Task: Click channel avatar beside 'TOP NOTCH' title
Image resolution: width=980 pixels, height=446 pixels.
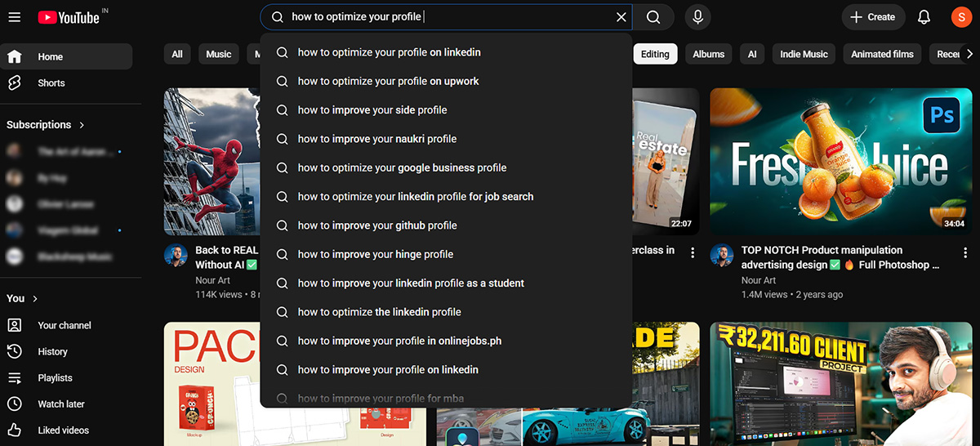Action: tap(722, 255)
